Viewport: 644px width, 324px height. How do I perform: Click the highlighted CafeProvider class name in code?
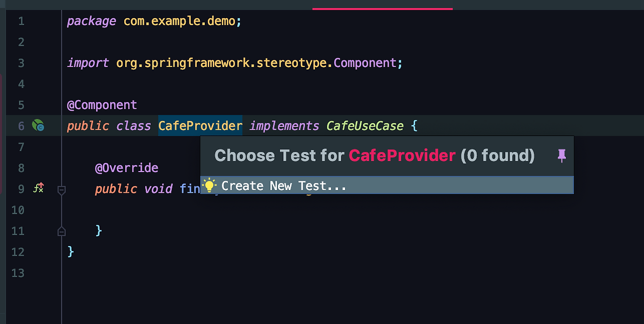[x=200, y=126]
